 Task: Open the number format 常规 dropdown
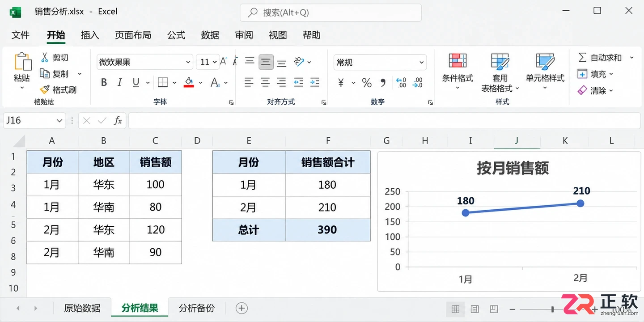coord(421,62)
